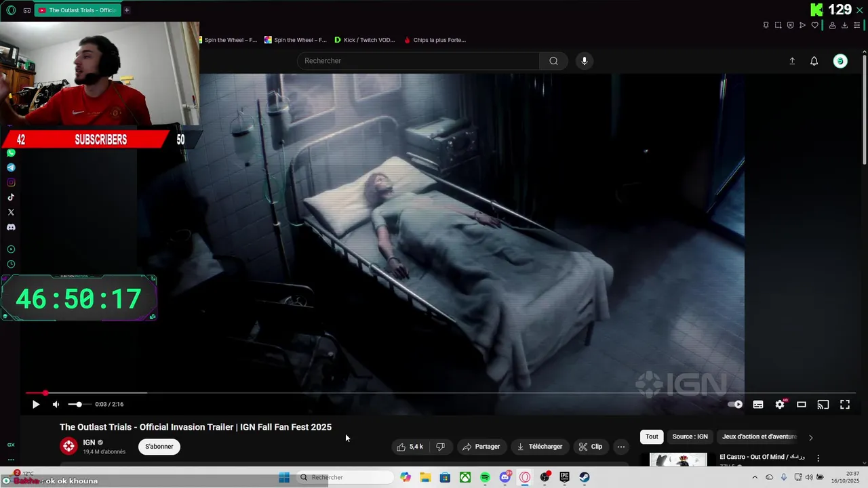The image size is (868, 488).
Task: Open the YouTube account avatar menu
Action: (x=840, y=61)
